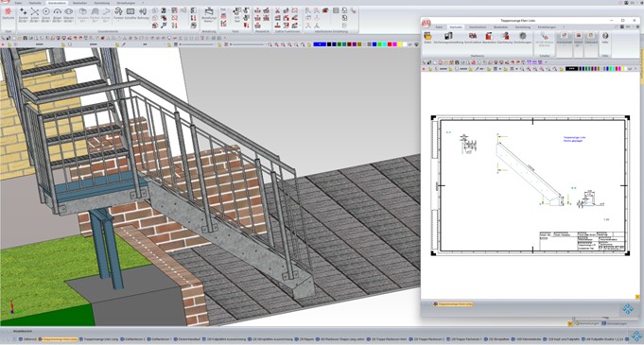Click Konstruktion ribbon icon in small window
The width and height of the screenshot is (644, 345).
pos(473,38)
